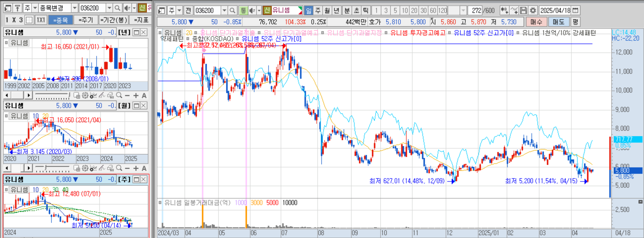Switch chart to yearly 년 period
Image resolution: width=644 pixels, height=238 pixels.
click(x=336, y=11)
